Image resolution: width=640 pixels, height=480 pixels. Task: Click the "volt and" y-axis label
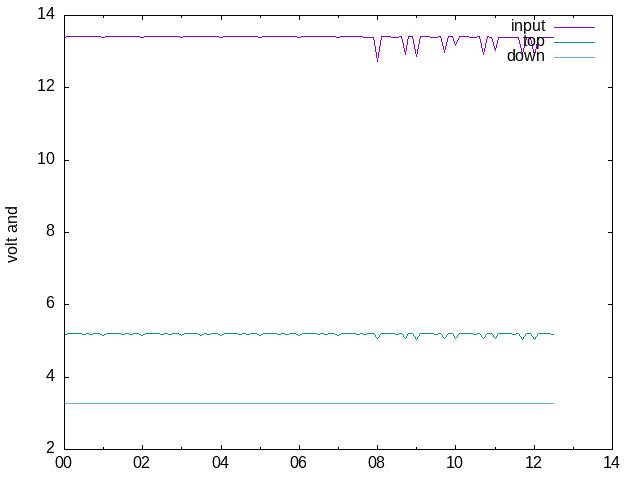click(13, 234)
